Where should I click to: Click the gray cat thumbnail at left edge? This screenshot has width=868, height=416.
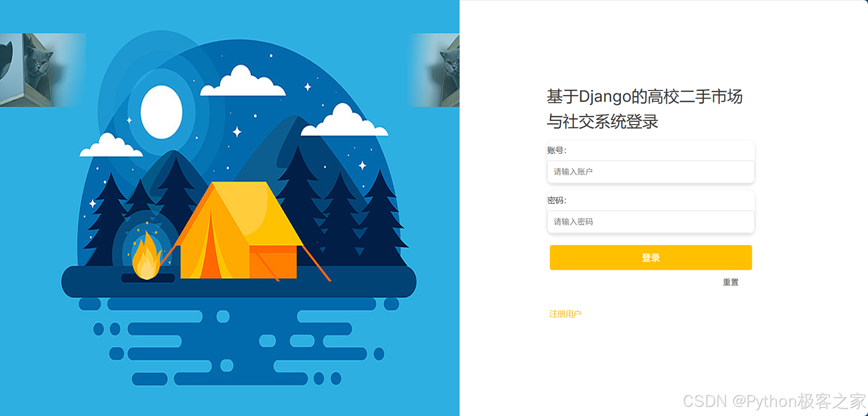coord(43,70)
